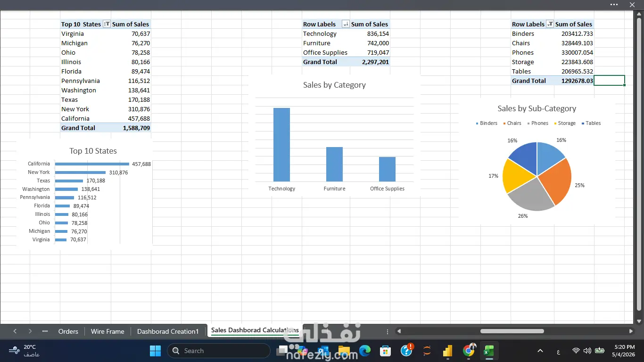644x362 pixels.
Task: Switch to the Orders sheet tab
Action: click(x=68, y=331)
